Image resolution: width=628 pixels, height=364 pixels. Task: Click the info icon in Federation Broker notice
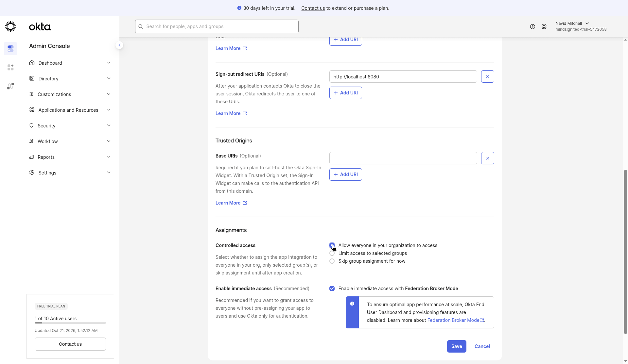coord(352,304)
